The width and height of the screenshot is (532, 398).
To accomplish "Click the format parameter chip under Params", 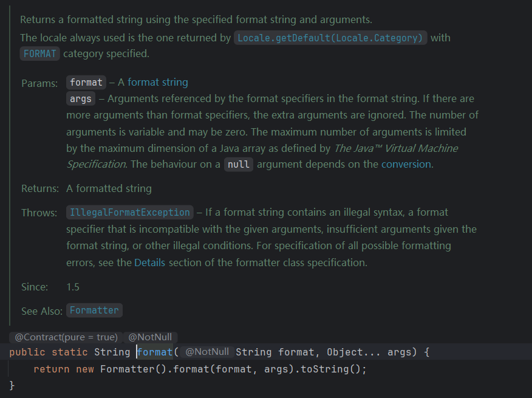I will 86,82.
